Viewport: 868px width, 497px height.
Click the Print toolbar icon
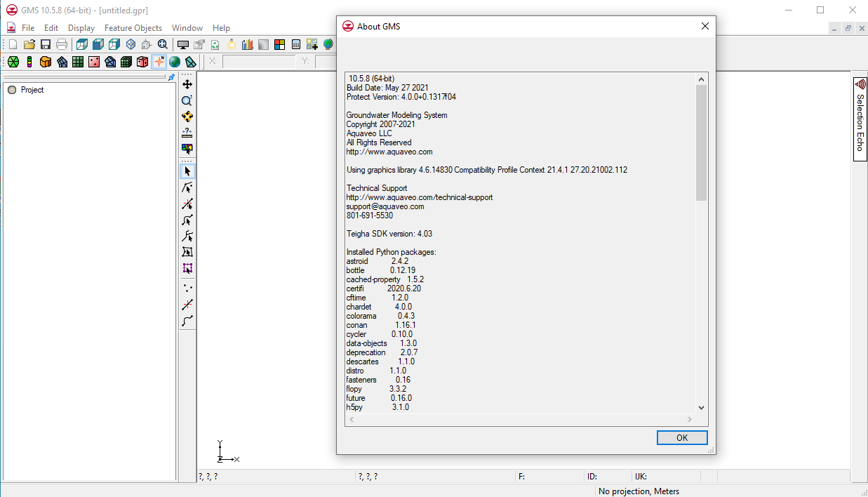pos(61,44)
